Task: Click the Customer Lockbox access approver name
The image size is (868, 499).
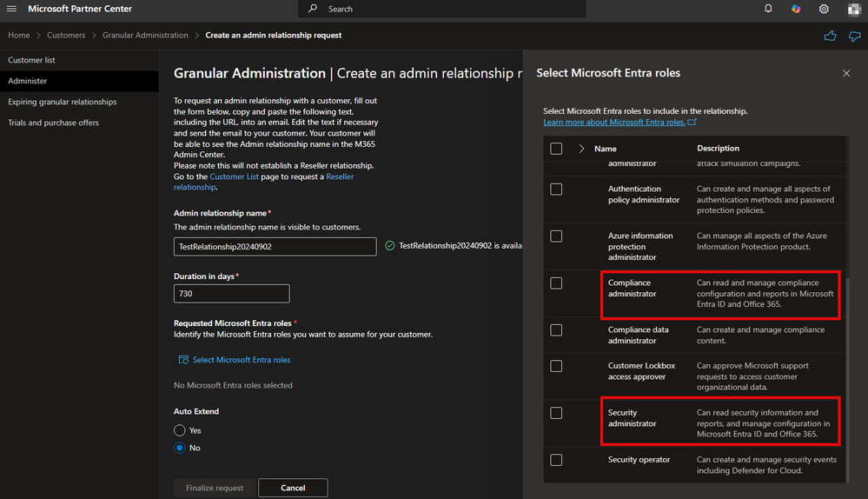Action: click(x=641, y=371)
